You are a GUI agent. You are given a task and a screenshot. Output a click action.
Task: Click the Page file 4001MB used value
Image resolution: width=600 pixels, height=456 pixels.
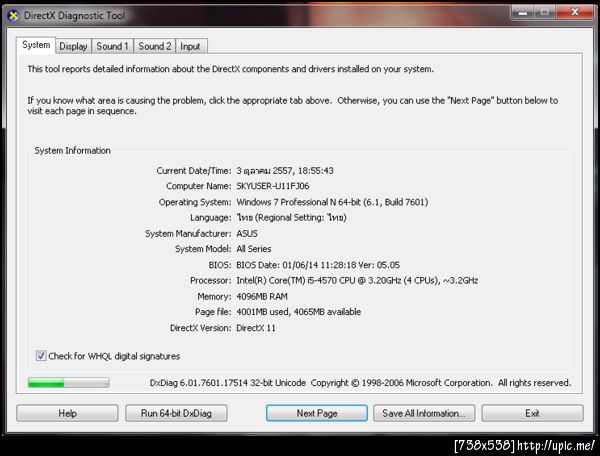298,312
